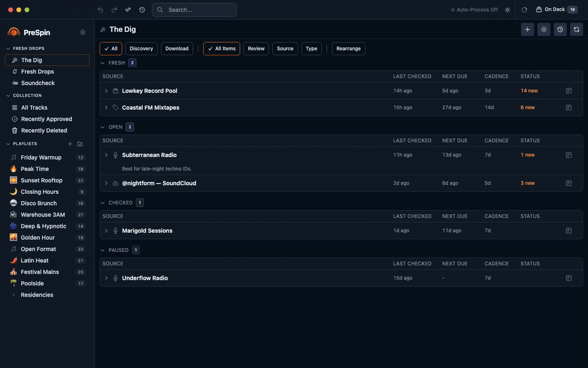The image size is (588, 368).
Task: Open The Dig settings gear icon
Action: click(x=544, y=29)
